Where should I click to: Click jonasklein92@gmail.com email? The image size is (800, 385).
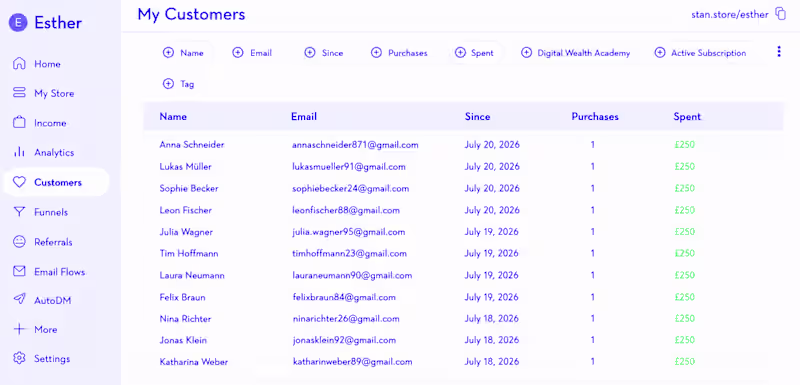coord(344,340)
